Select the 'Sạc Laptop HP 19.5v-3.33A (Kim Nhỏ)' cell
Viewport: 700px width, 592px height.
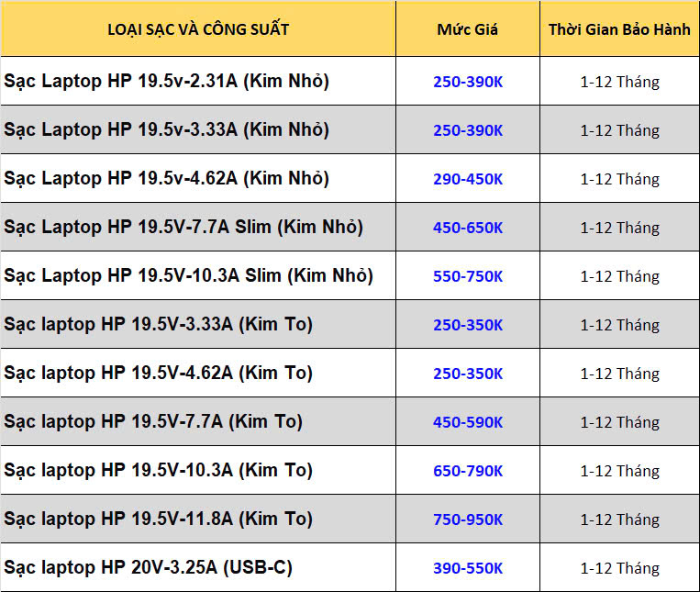click(198, 130)
